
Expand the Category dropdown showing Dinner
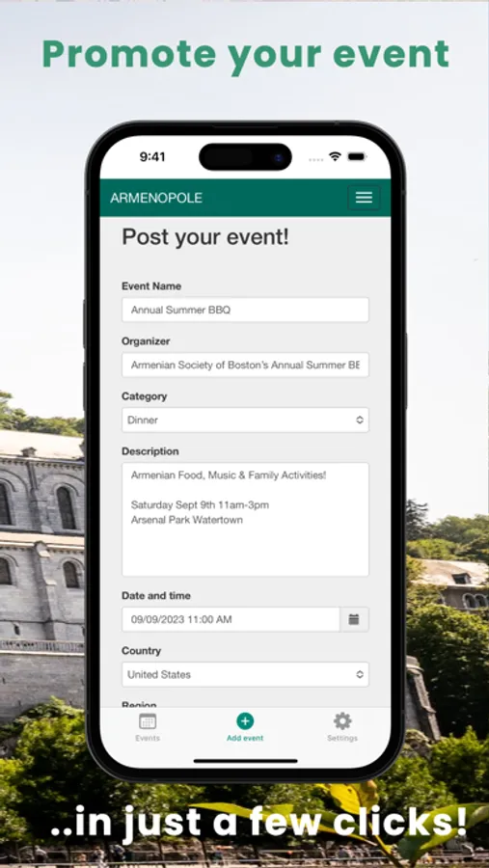(x=245, y=420)
